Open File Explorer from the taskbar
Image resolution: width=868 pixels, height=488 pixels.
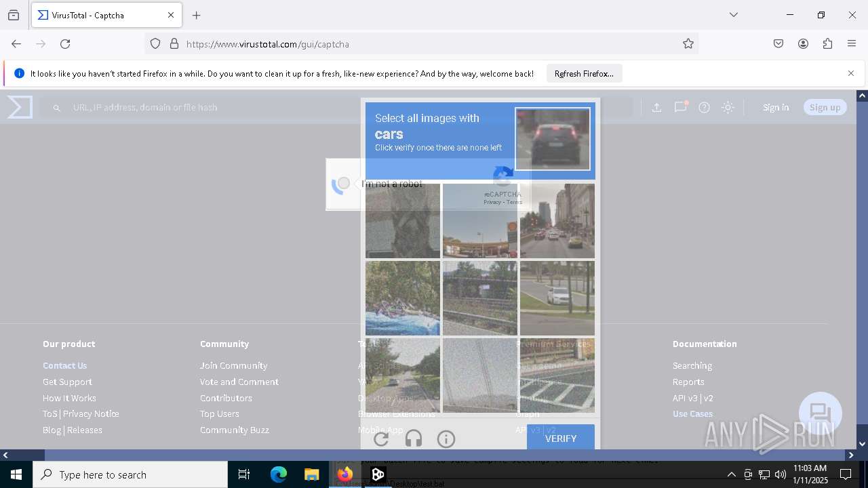coord(311,474)
